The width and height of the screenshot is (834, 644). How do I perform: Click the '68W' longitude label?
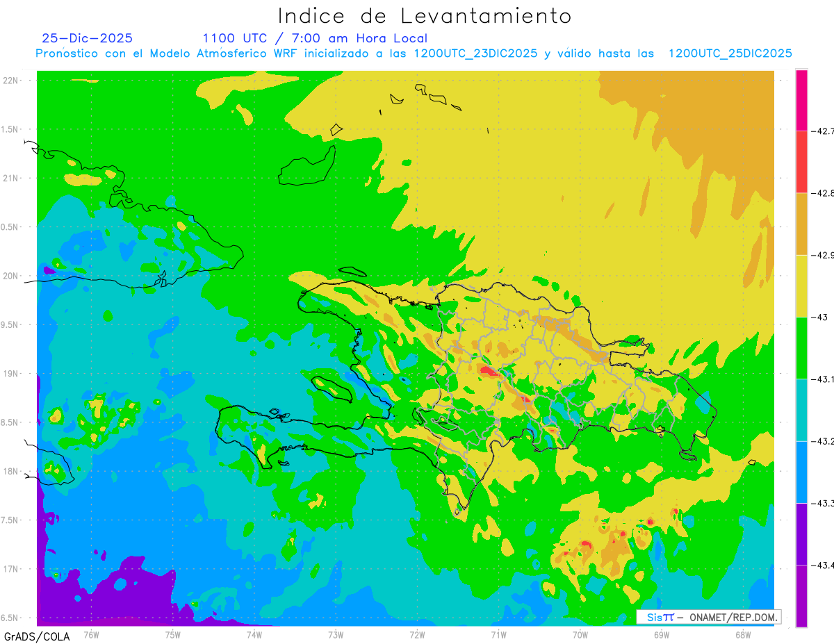point(743,635)
